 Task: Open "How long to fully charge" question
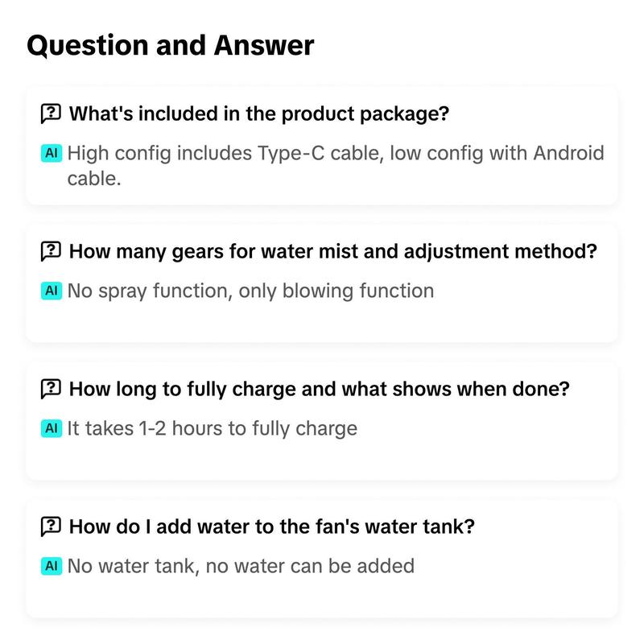(319, 389)
